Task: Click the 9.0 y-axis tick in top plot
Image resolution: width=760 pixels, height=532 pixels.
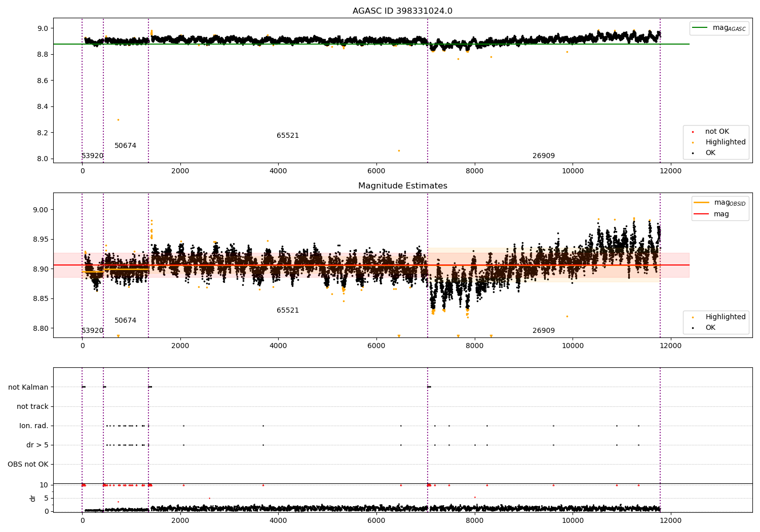Action: [x=43, y=28]
